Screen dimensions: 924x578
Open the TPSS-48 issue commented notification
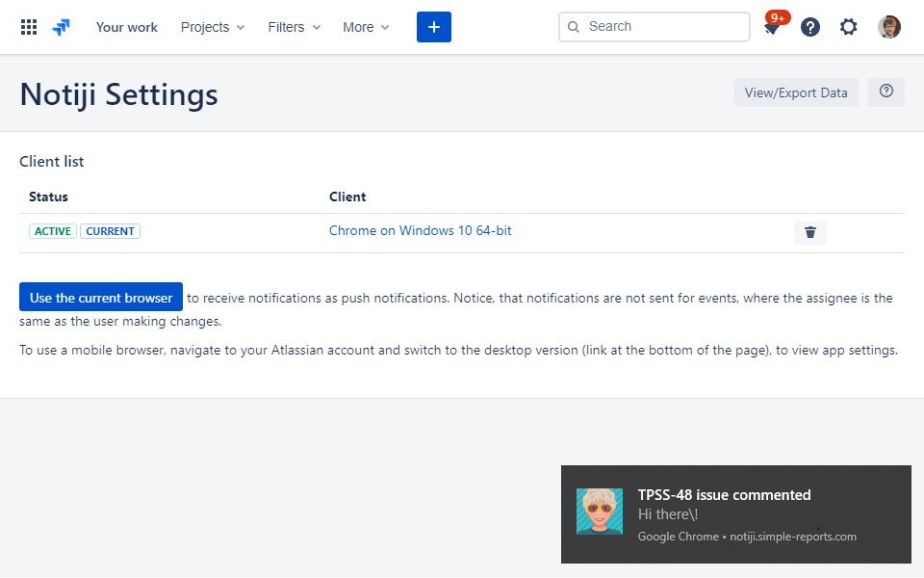[x=736, y=514]
